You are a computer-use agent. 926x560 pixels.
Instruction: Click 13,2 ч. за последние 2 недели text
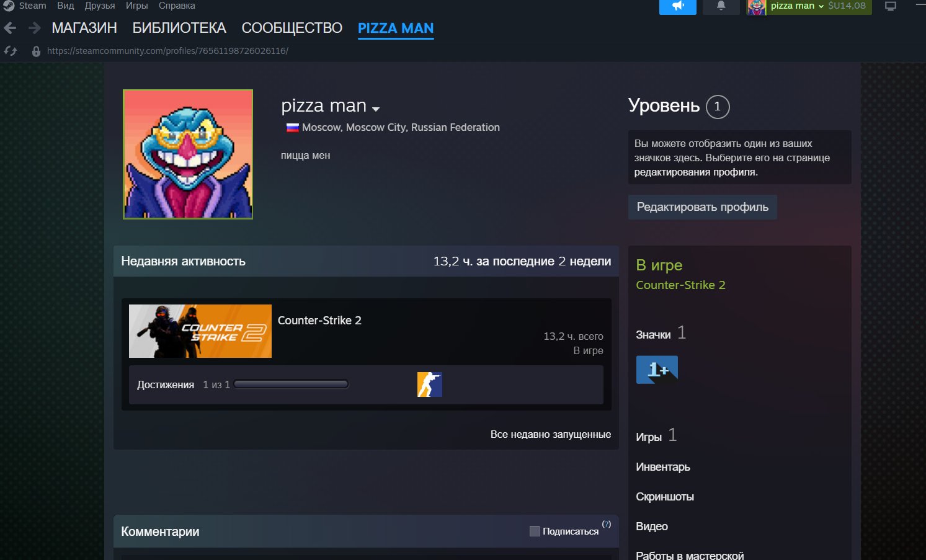point(522,261)
